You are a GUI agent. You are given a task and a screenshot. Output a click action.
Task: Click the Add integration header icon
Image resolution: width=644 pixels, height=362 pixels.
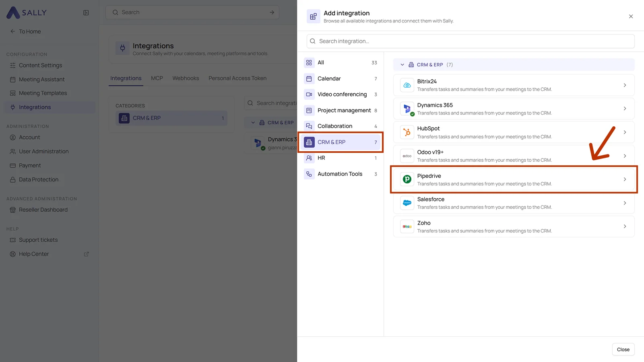point(313,16)
